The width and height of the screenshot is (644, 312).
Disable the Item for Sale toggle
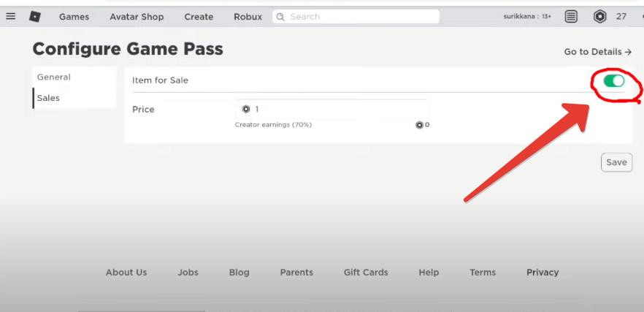(x=614, y=80)
